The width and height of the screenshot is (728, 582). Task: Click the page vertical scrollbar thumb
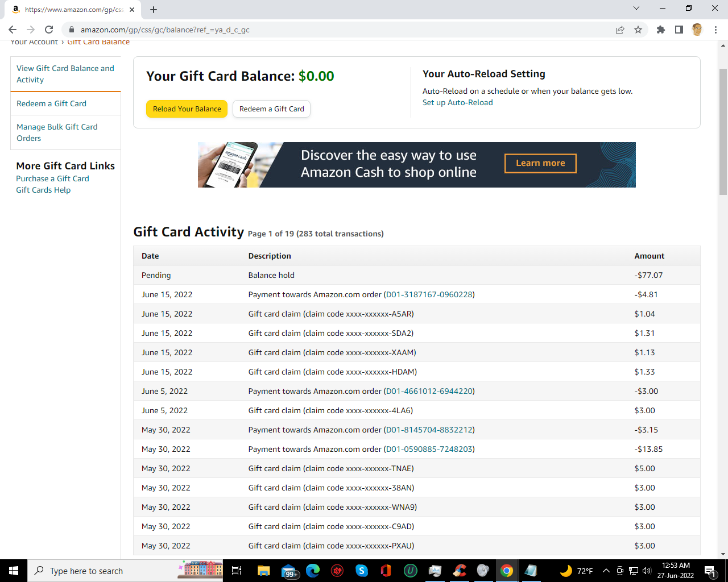(723, 131)
